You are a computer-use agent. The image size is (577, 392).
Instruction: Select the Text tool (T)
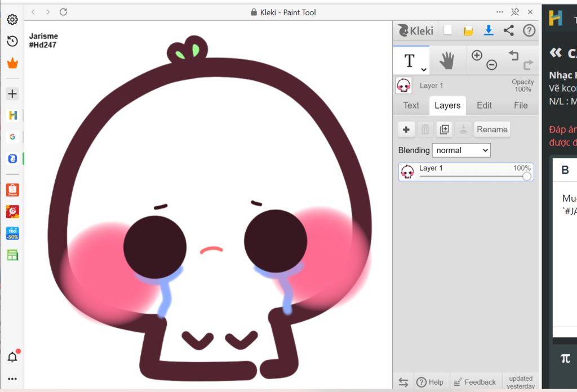point(409,61)
